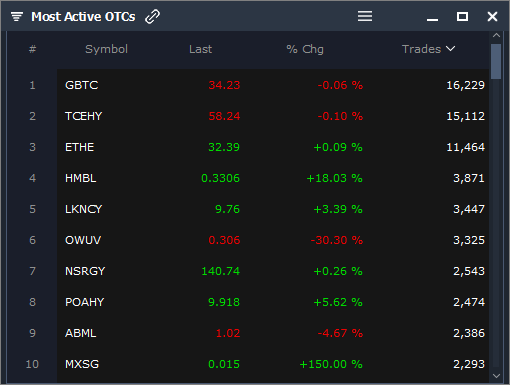510x385 pixels.
Task: Maximize the Most Active OTCs panel
Action: [462, 16]
